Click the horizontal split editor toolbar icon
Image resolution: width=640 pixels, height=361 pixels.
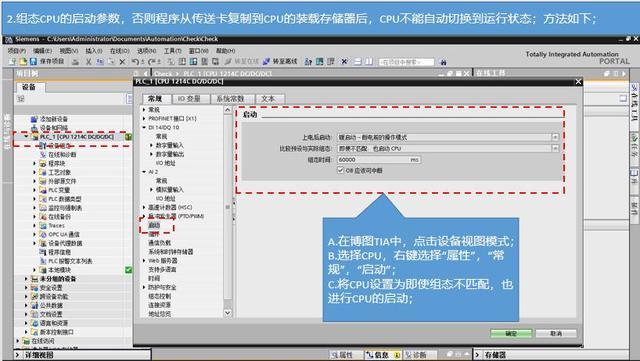coord(358,62)
